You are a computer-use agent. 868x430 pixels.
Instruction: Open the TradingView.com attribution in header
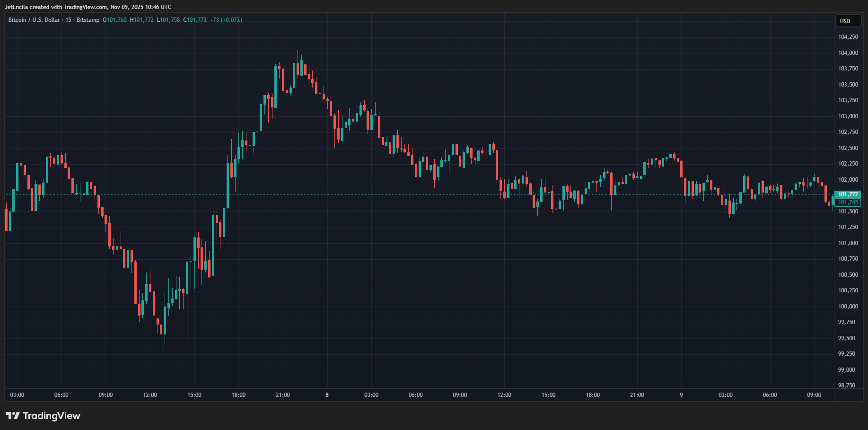click(x=85, y=7)
